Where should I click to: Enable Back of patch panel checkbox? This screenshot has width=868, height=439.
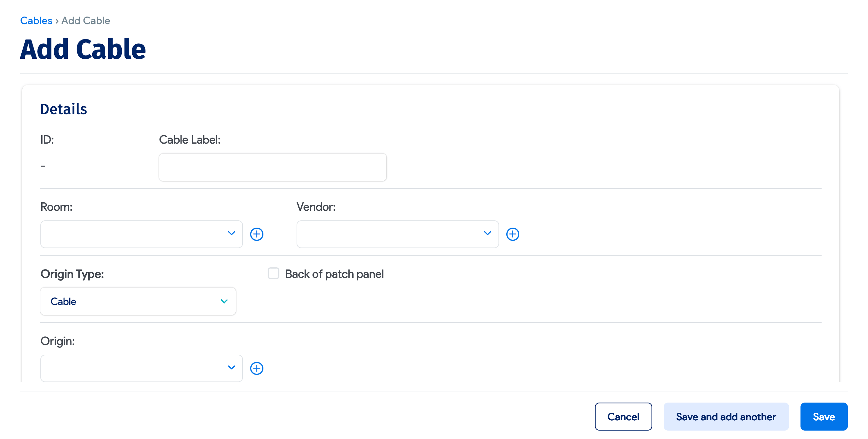coord(273,273)
